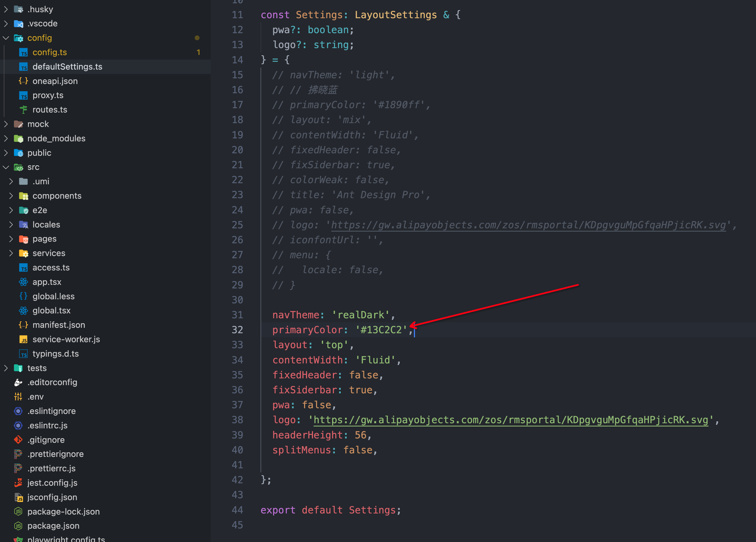This screenshot has height=542, width=756.
Task: Select the routes.ts signpost icon
Action: point(23,110)
